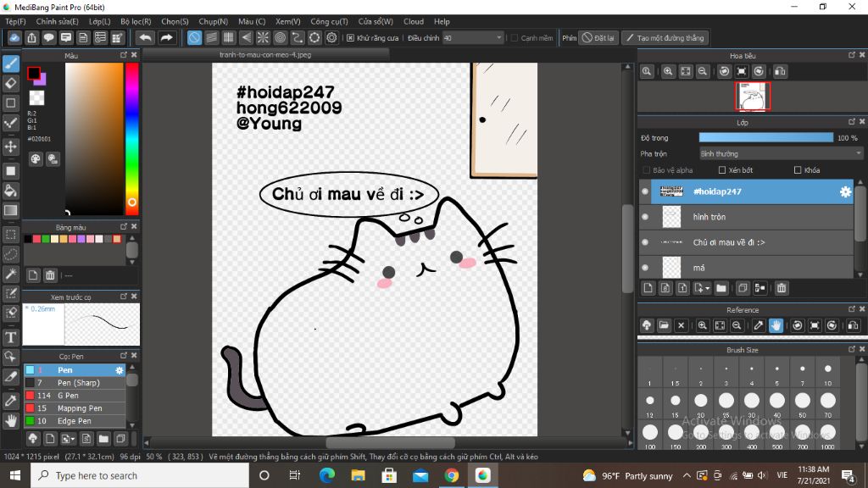Select the G Pen brush
868x488 pixels.
[x=75, y=396]
